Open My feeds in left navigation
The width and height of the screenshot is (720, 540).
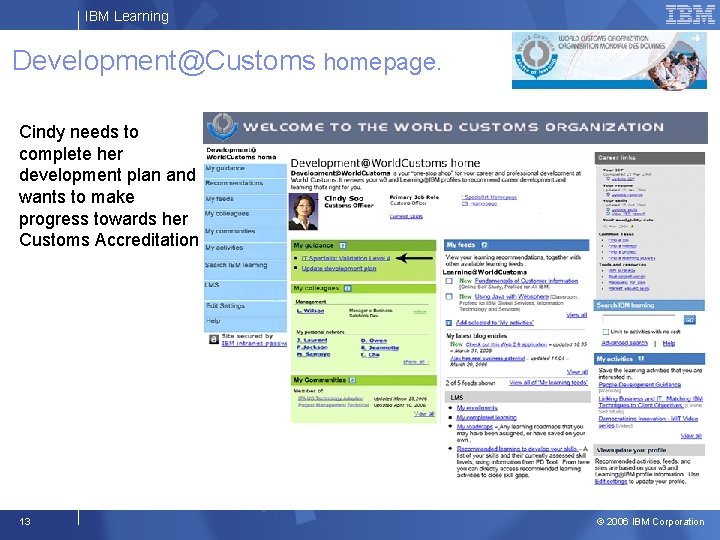(x=245, y=199)
